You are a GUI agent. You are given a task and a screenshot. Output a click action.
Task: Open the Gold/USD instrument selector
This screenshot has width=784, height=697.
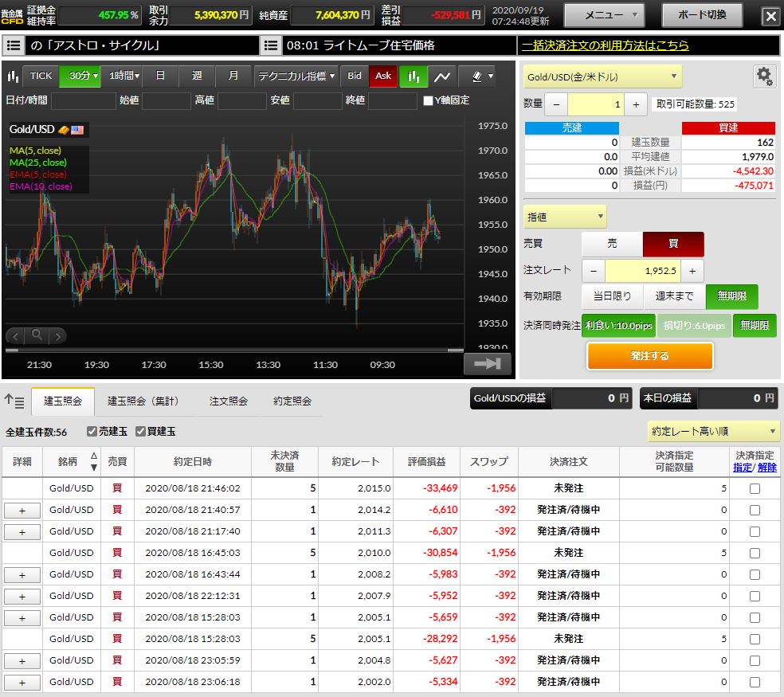(602, 77)
